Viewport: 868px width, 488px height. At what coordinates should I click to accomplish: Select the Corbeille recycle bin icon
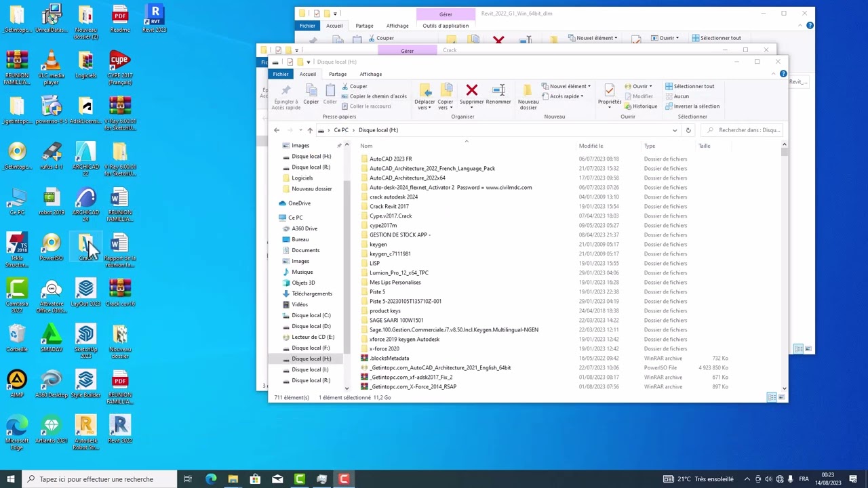17,338
